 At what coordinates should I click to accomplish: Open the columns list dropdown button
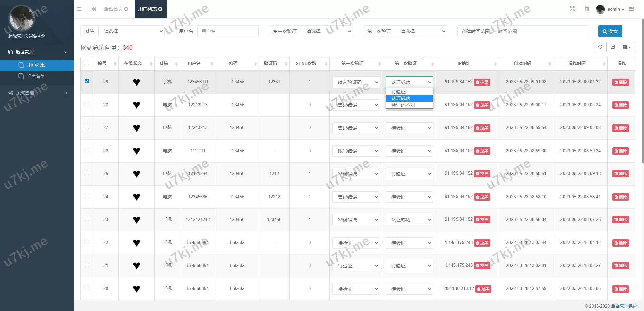click(x=627, y=47)
